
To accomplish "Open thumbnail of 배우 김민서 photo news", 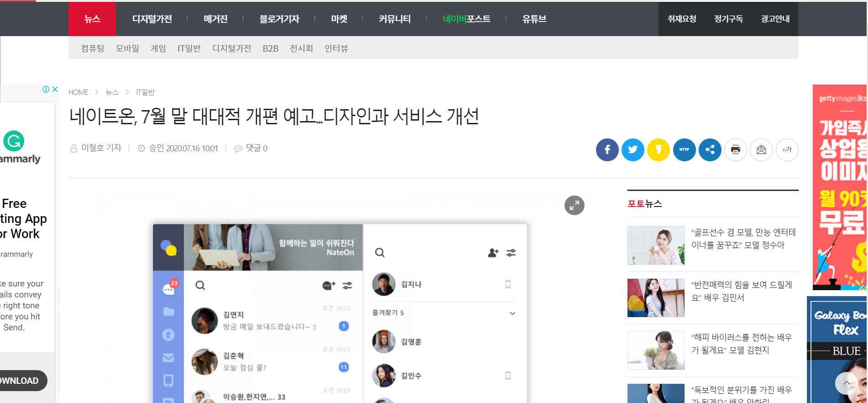I will (x=656, y=298).
